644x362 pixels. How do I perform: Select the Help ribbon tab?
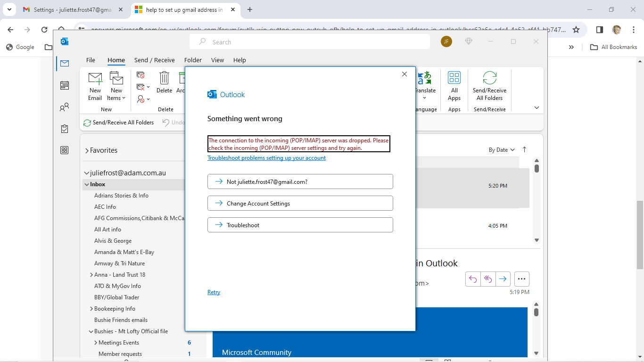coord(239,60)
